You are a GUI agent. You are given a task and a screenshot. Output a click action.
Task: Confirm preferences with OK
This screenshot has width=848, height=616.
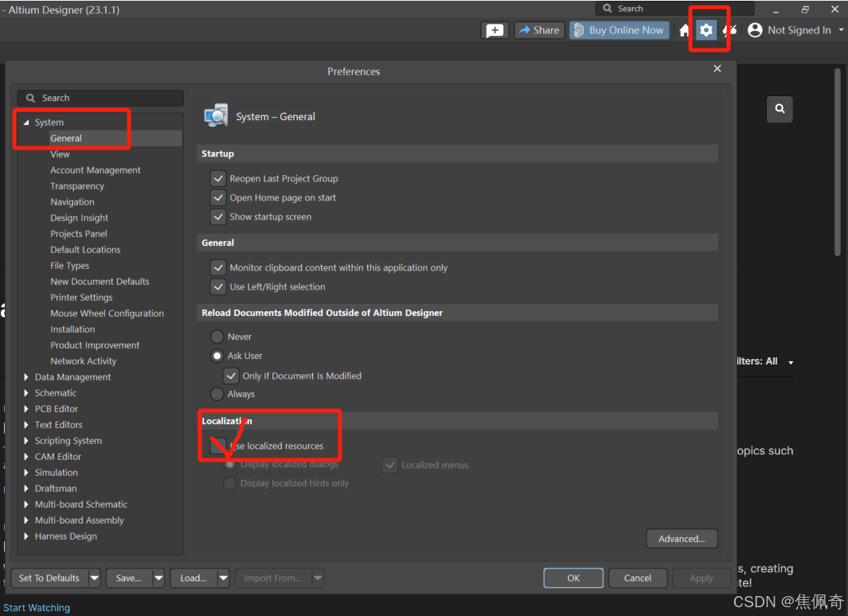[573, 578]
